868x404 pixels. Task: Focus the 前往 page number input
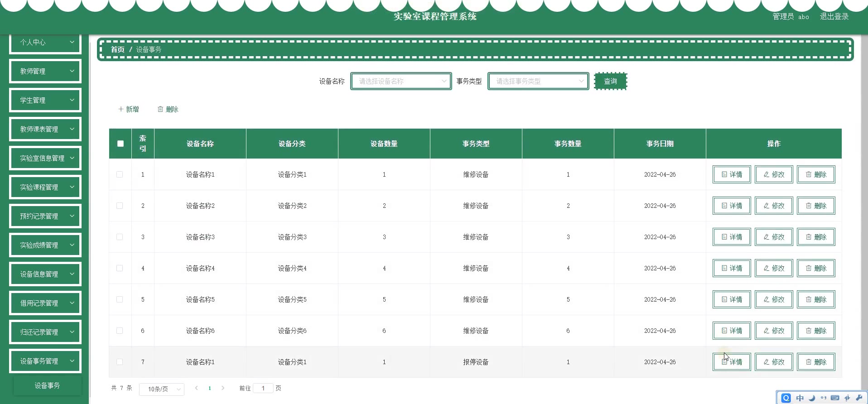coord(263,388)
